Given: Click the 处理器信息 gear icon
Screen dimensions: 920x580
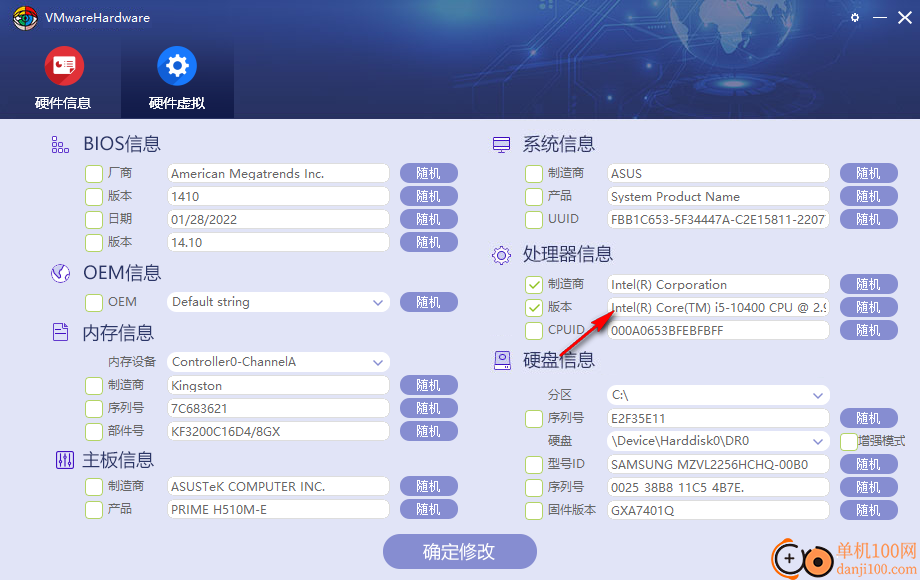Looking at the screenshot, I should (501, 255).
